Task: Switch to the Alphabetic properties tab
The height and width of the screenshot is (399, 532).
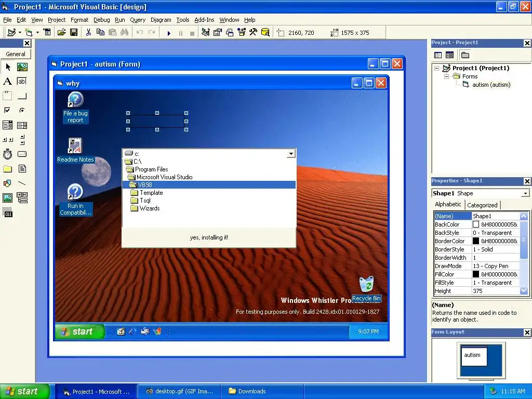Action: click(448, 204)
